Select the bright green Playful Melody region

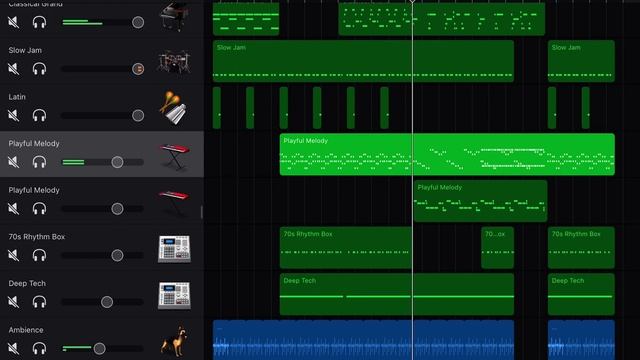click(447, 154)
